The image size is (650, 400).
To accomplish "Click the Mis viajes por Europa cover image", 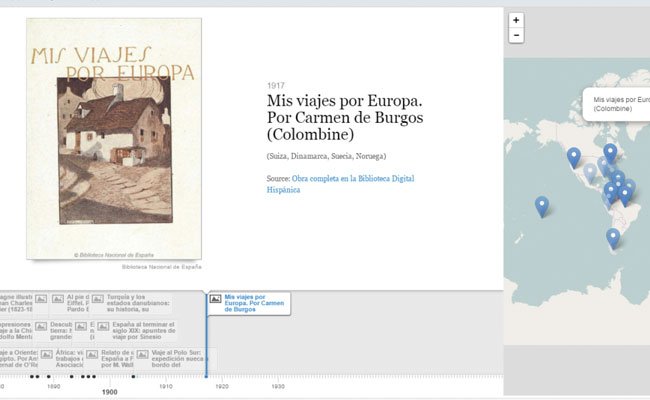I will tap(114, 139).
